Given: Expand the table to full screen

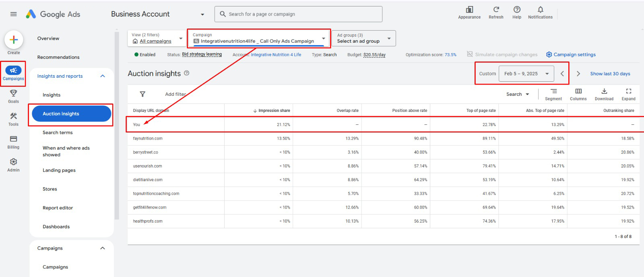Looking at the screenshot, I should [628, 94].
